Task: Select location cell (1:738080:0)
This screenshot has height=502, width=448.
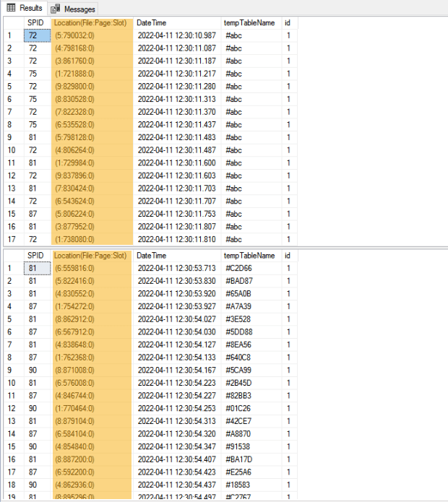Action: [x=92, y=240]
